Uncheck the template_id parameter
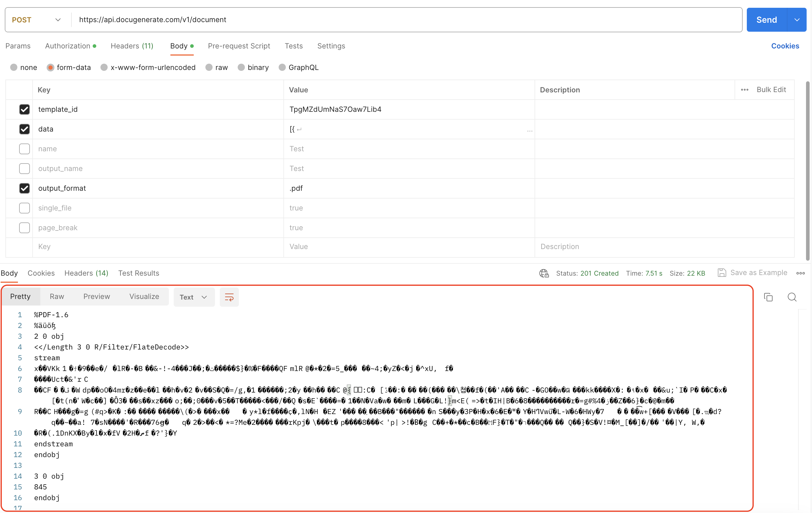 tap(24, 109)
